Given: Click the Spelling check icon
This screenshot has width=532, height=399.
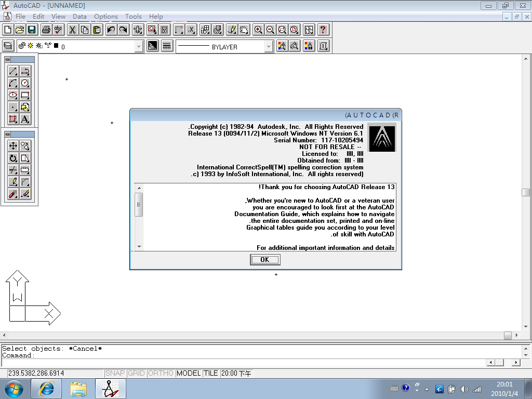Looking at the screenshot, I should (59, 30).
